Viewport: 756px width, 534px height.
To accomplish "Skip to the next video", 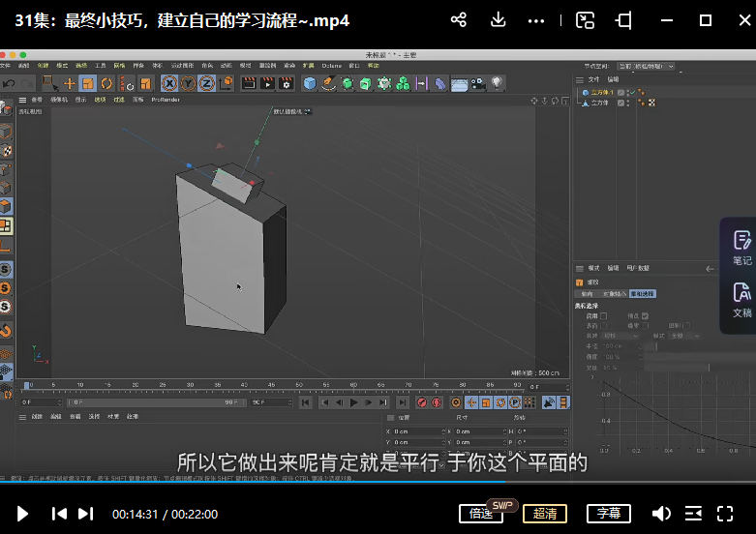I will coord(85,514).
